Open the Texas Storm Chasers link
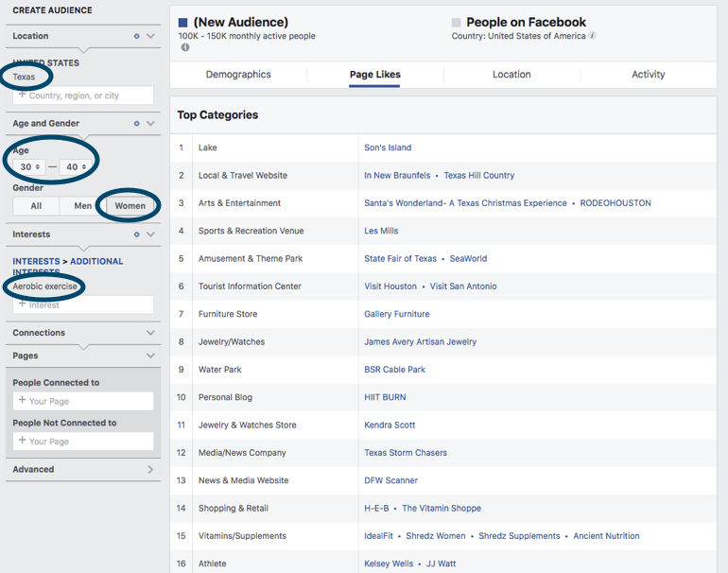728x573 pixels. (x=406, y=453)
